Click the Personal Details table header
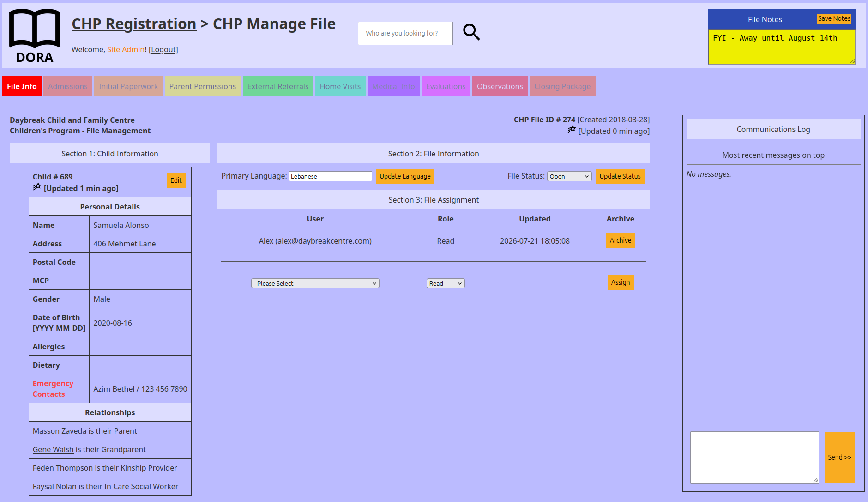868x502 pixels. (x=110, y=207)
